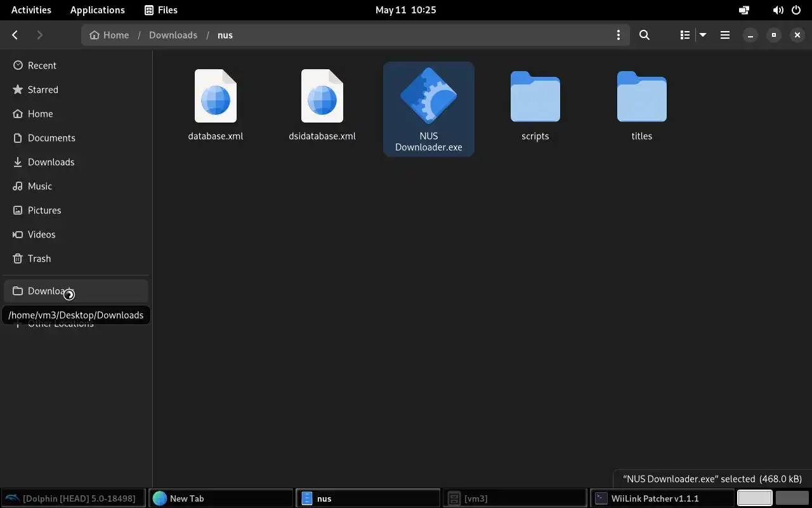Open Documents in the sidebar

pyautogui.click(x=76, y=138)
